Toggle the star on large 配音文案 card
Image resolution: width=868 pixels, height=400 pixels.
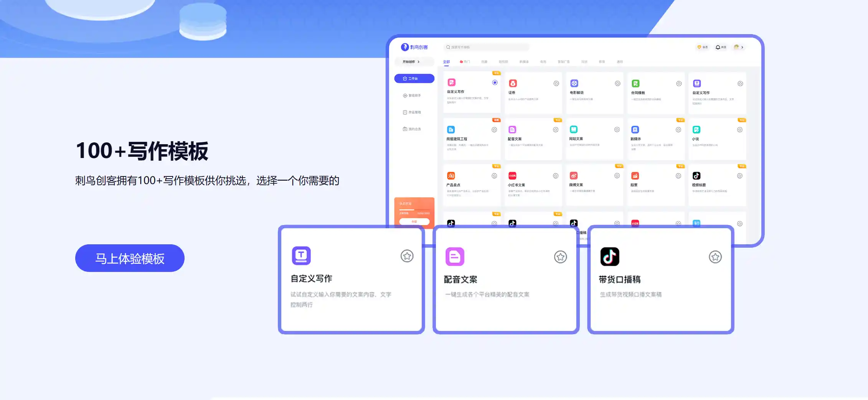coord(561,257)
